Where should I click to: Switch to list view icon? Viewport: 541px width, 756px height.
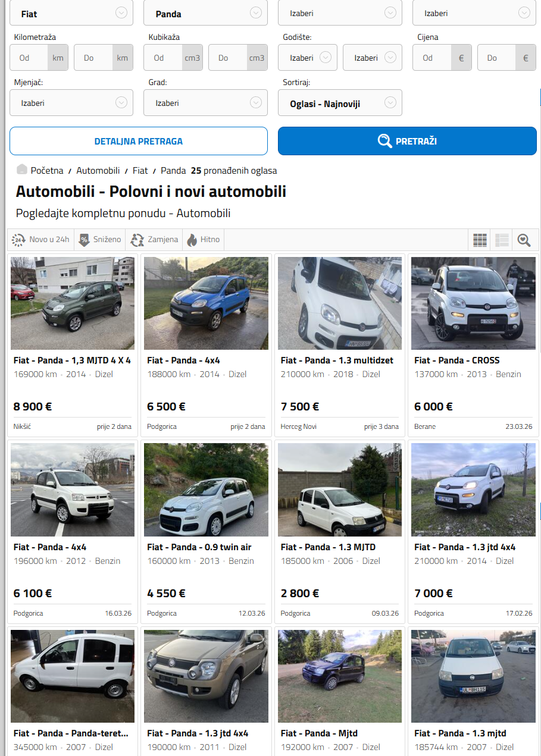click(502, 240)
